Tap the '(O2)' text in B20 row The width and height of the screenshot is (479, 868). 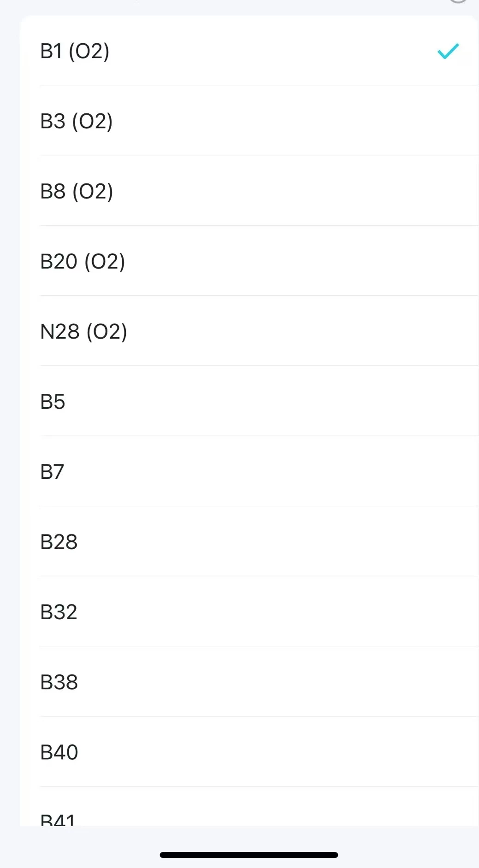coord(105,262)
